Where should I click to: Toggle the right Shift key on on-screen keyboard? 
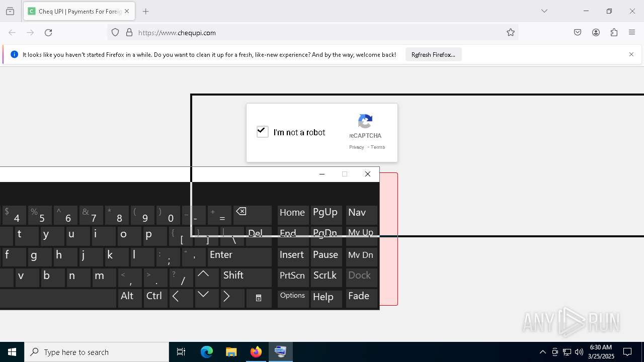(246, 278)
